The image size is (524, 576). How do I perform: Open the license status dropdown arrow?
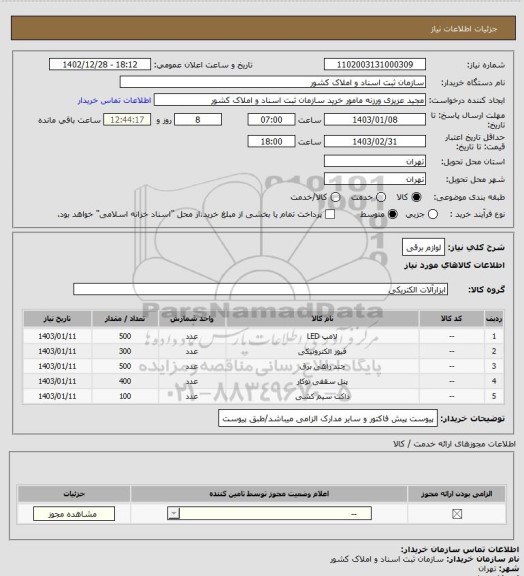pyautogui.click(x=173, y=513)
